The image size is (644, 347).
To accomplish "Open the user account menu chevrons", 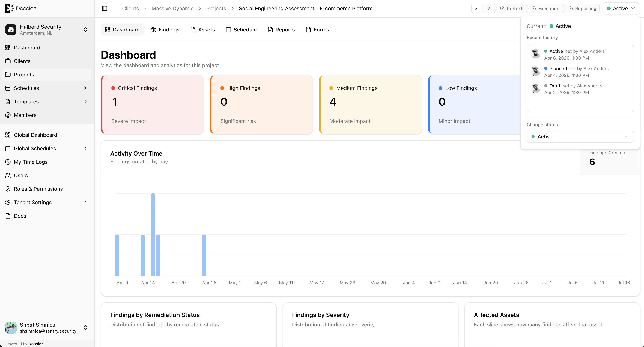I will click(x=85, y=327).
